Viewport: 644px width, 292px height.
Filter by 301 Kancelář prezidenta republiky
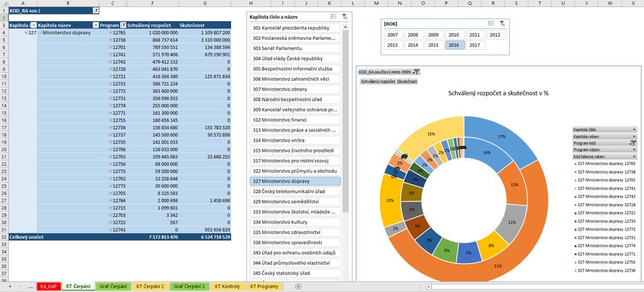tap(295, 28)
